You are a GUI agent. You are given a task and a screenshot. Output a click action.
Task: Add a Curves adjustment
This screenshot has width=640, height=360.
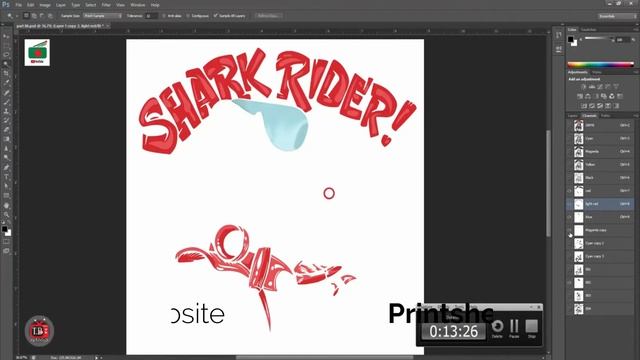(600, 87)
